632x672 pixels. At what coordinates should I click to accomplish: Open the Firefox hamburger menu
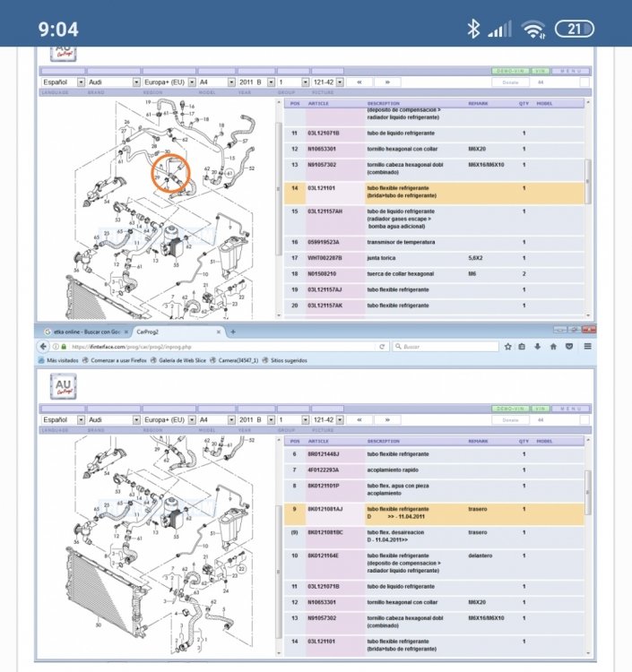(587, 346)
